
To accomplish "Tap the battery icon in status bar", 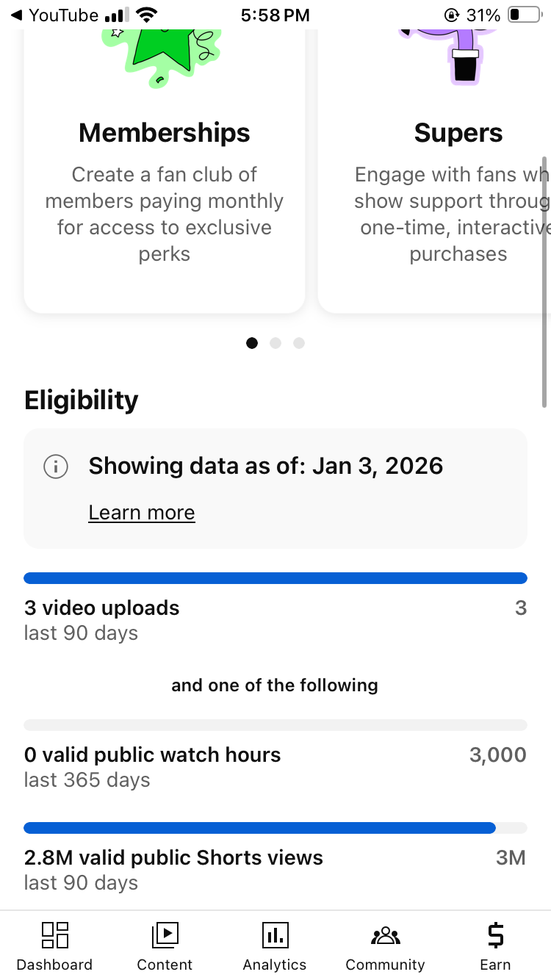I will click(524, 15).
